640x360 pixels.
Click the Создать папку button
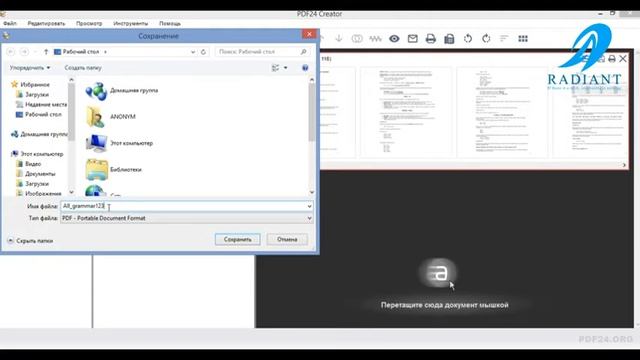pyautogui.click(x=83, y=68)
